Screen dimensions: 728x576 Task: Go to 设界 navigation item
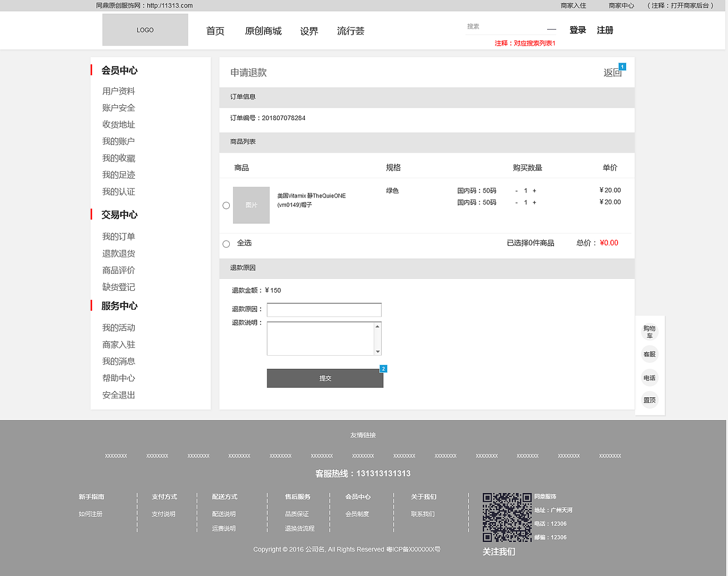tap(309, 31)
